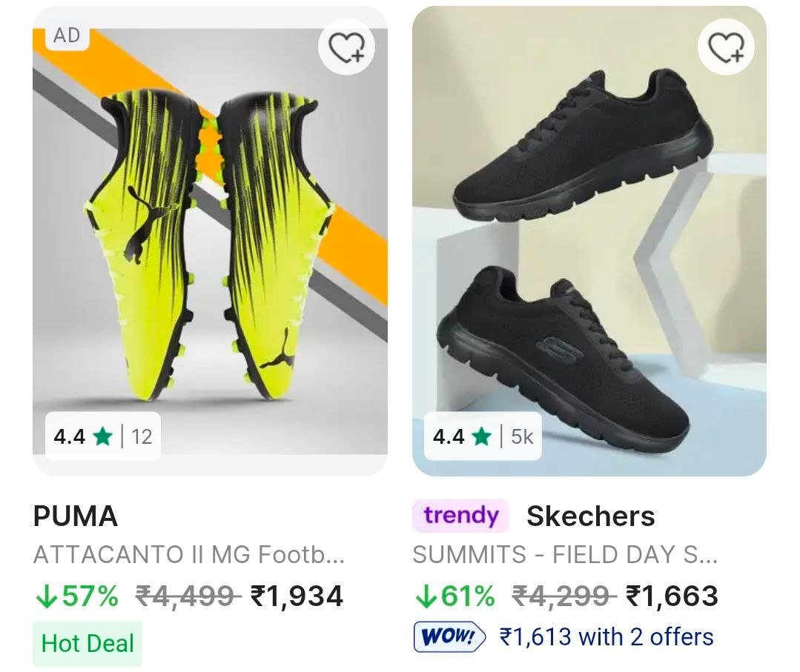Image resolution: width=800 pixels, height=672 pixels.
Task: Tap the green discount arrow beside 61%
Action: 426,596
